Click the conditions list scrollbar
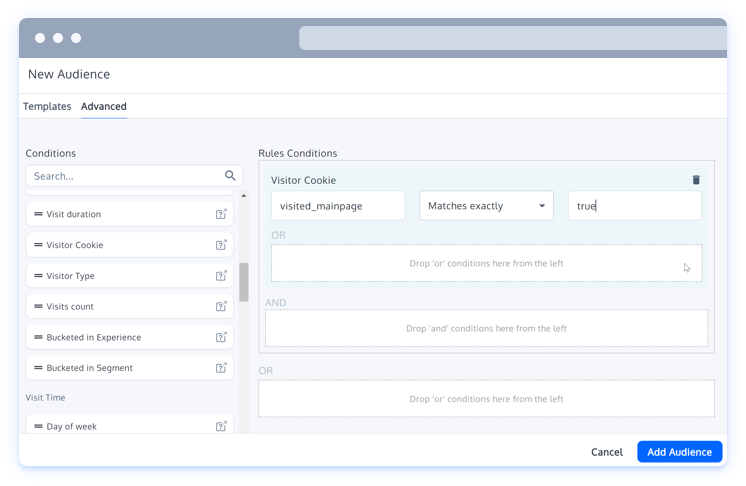Screen dimensions: 746x486 (x=243, y=282)
